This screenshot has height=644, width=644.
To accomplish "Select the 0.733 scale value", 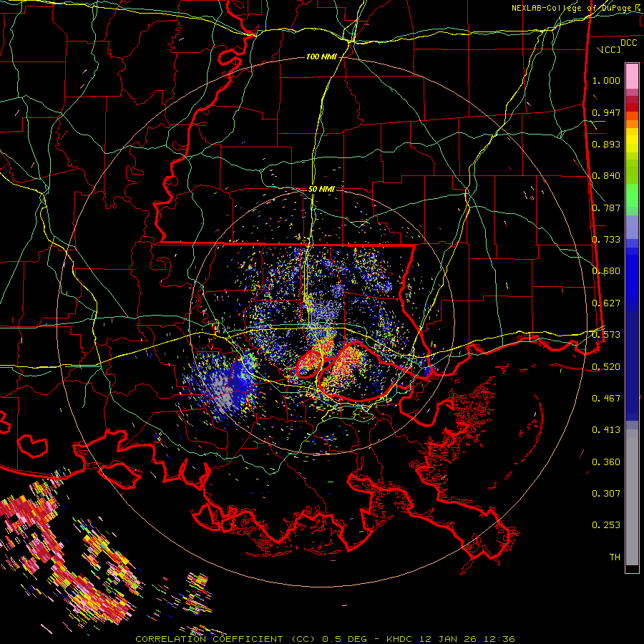I will pos(606,240).
